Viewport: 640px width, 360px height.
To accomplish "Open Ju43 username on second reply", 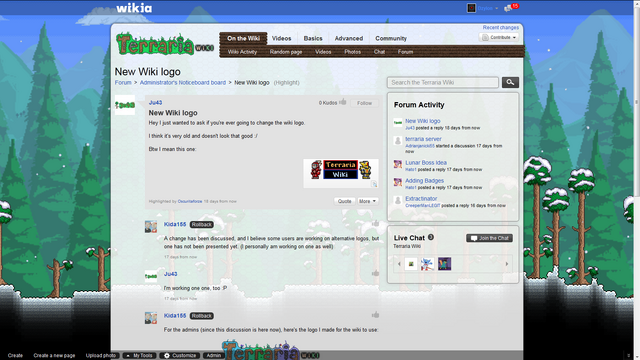I will click(x=170, y=274).
